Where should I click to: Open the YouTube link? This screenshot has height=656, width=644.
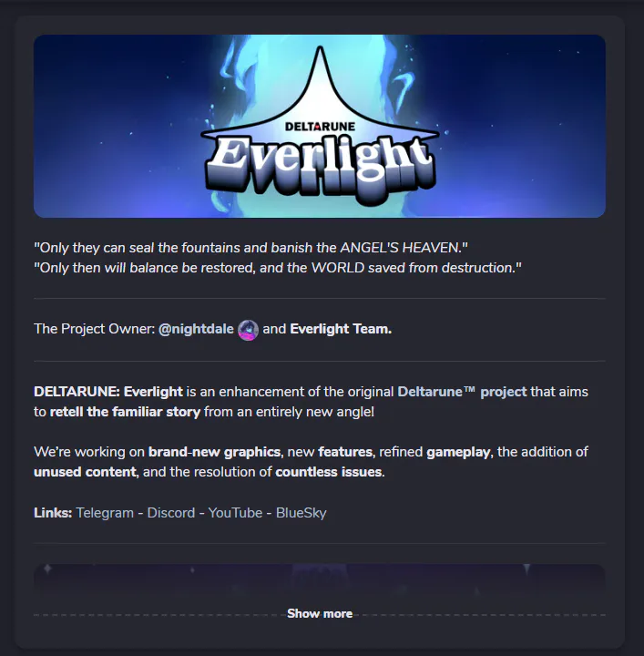(235, 513)
